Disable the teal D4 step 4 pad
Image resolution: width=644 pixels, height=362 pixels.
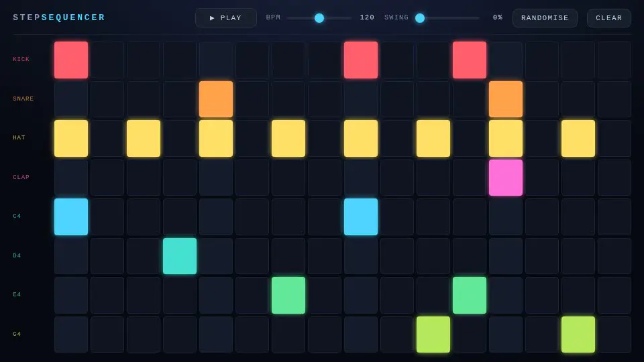click(x=180, y=256)
